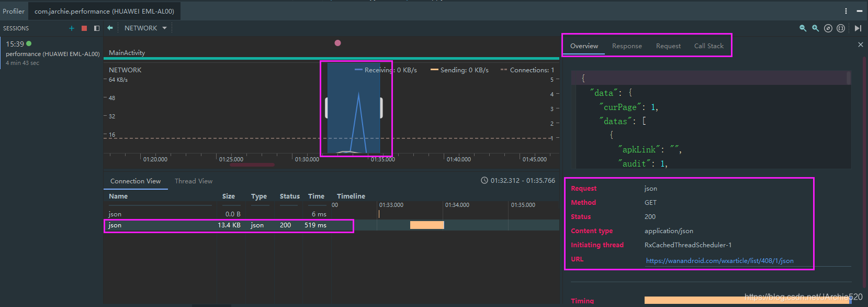Image resolution: width=868 pixels, height=307 pixels.
Task: Click the response preview scrollbar
Action: coord(848,78)
